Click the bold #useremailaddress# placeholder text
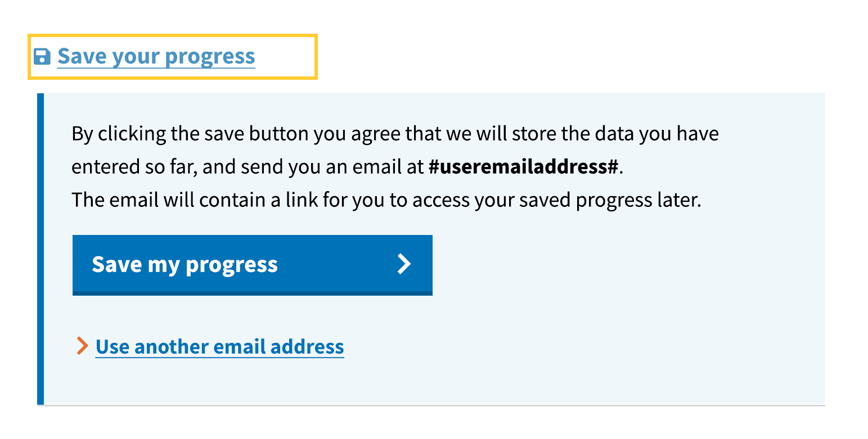Screen dimensions: 868x439 [x=523, y=168]
